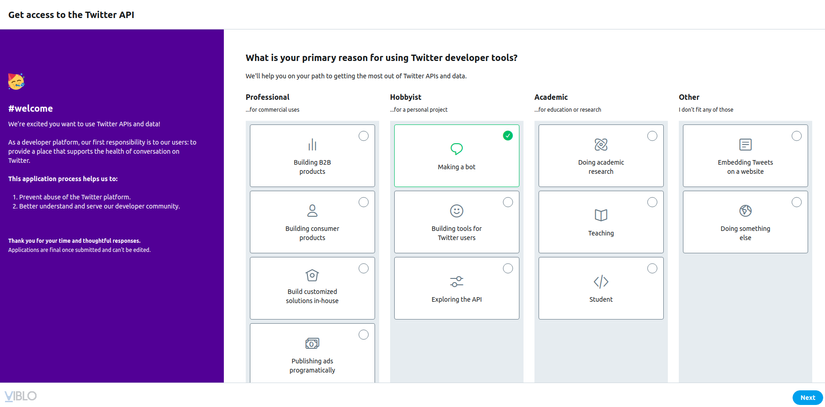Click the welcome emoji avatar

coord(16,81)
